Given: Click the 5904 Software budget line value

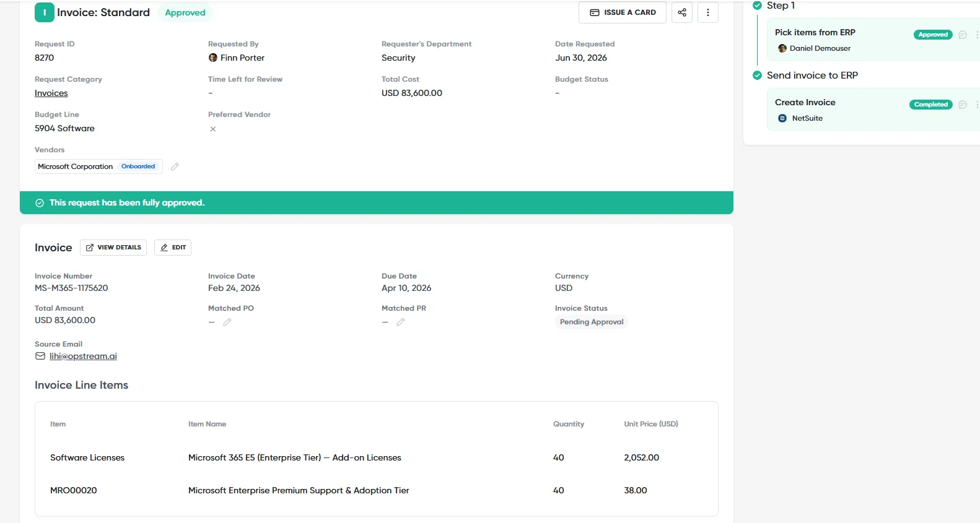Looking at the screenshot, I should click(64, 128).
